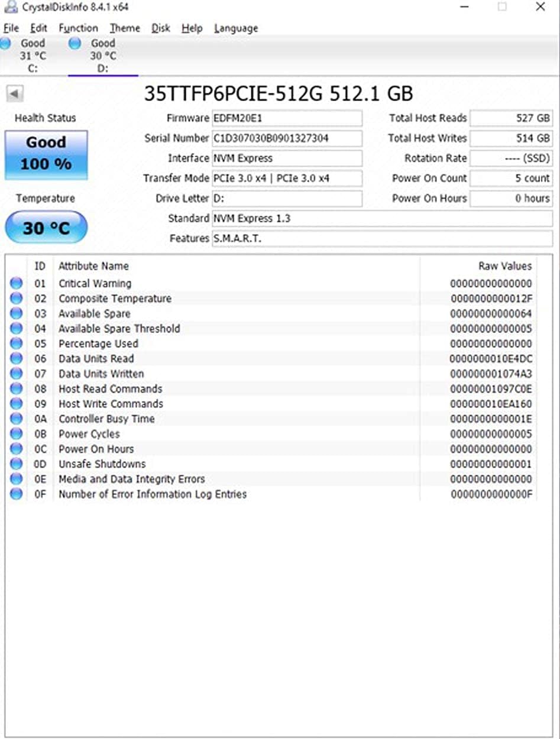Click the blue health icon above drive C:
The height and width of the screenshot is (739, 560).
[x=6, y=43]
